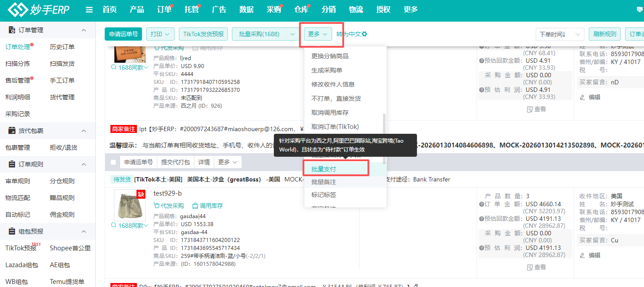Open order-row 更多 dropdown beside 详情
Viewport: 644px width, 287px height.
[x=227, y=162]
